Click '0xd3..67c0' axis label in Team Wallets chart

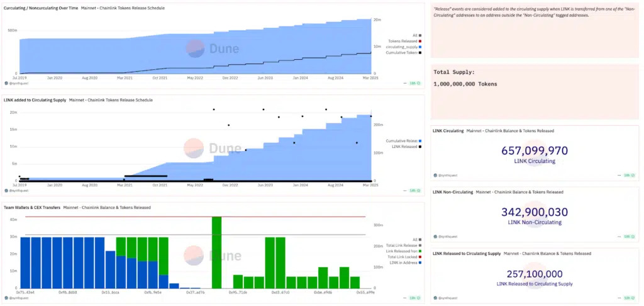click(280, 292)
